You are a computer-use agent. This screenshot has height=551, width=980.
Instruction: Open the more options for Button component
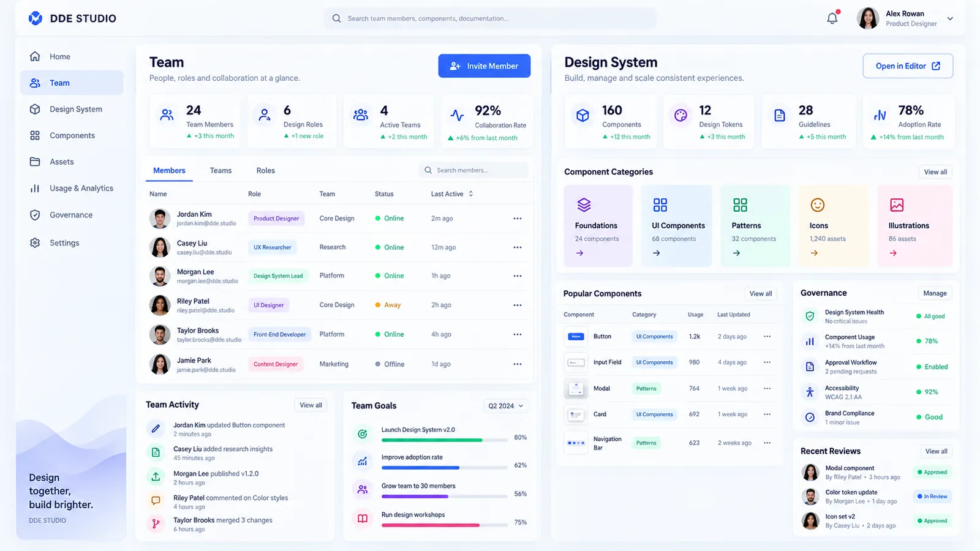coord(767,336)
